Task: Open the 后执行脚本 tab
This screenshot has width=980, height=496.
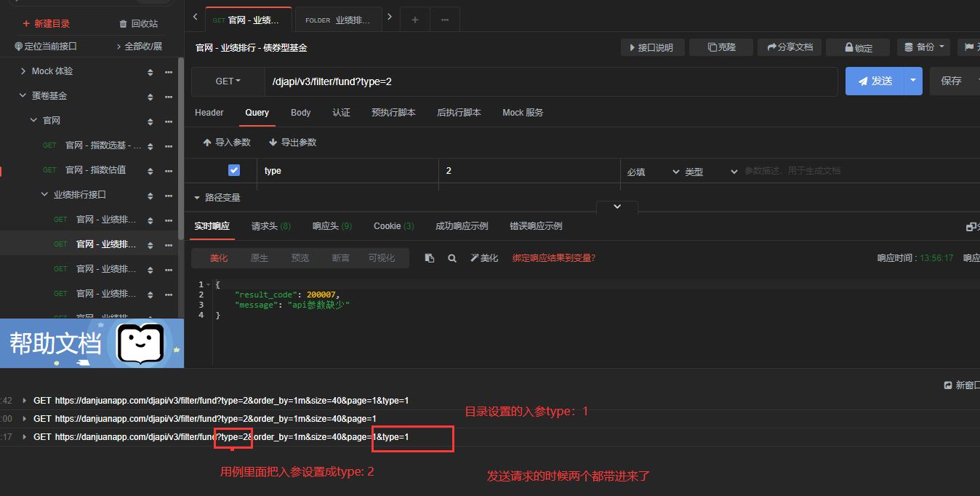Action: click(459, 113)
